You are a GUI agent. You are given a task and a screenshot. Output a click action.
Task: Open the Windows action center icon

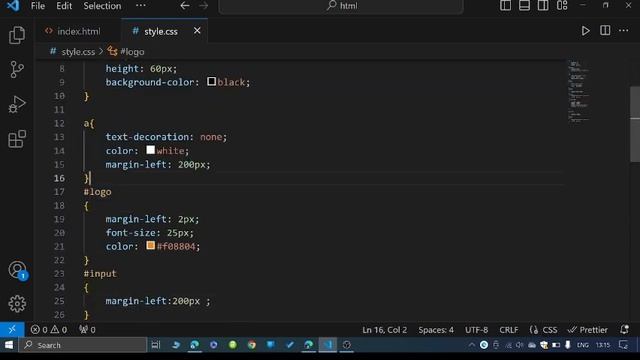point(624,345)
